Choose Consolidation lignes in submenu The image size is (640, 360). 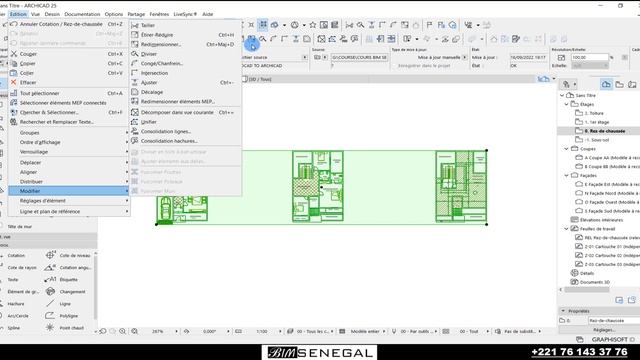[x=185, y=131]
